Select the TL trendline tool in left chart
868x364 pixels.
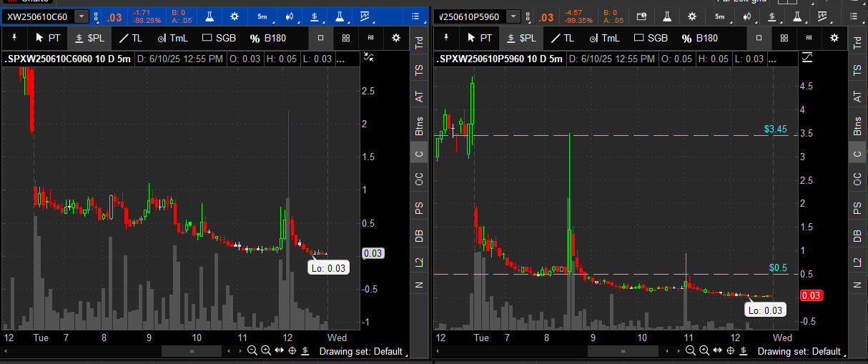130,38
